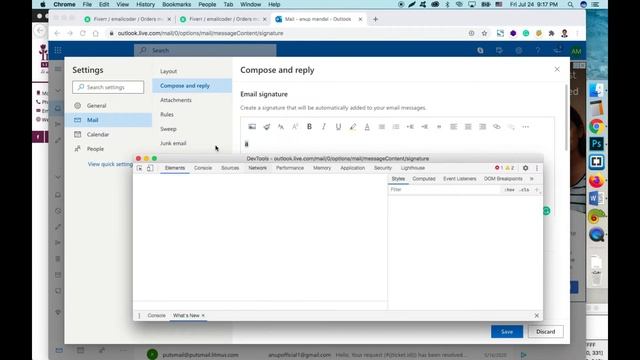Switch to DevTools Elements tab
The image size is (640, 360).
click(175, 168)
